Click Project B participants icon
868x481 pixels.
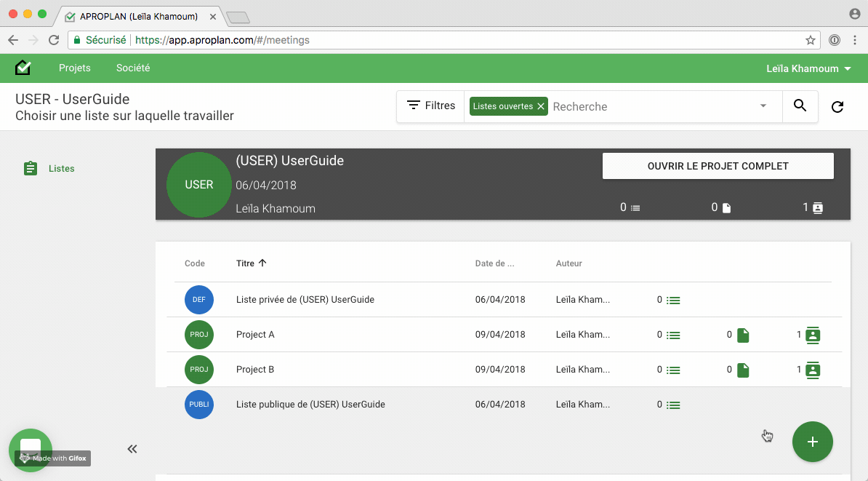[x=813, y=370]
